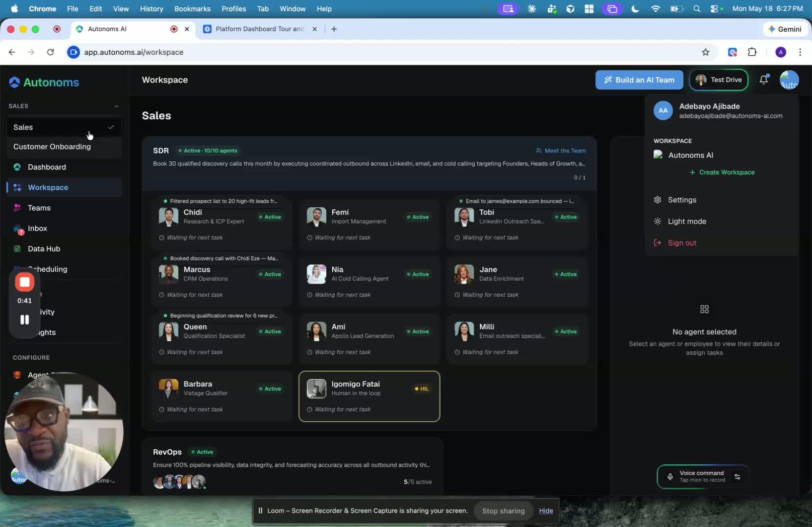
Task: Click the voice command microphone icon
Action: [x=670, y=477]
